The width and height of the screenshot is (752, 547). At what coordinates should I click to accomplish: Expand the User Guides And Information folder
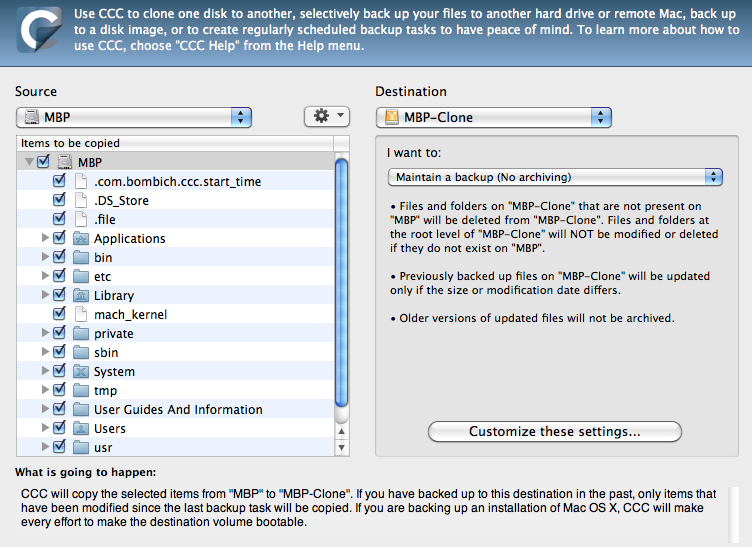point(45,408)
